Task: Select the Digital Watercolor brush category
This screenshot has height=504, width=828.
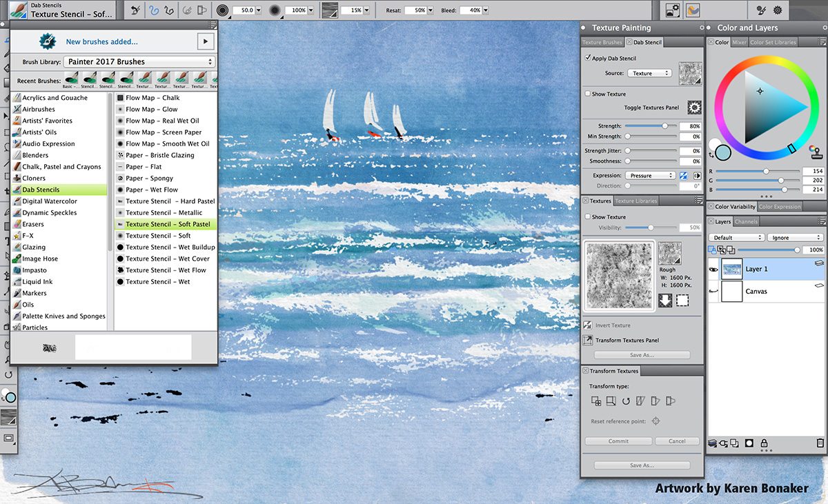Action: (50, 201)
